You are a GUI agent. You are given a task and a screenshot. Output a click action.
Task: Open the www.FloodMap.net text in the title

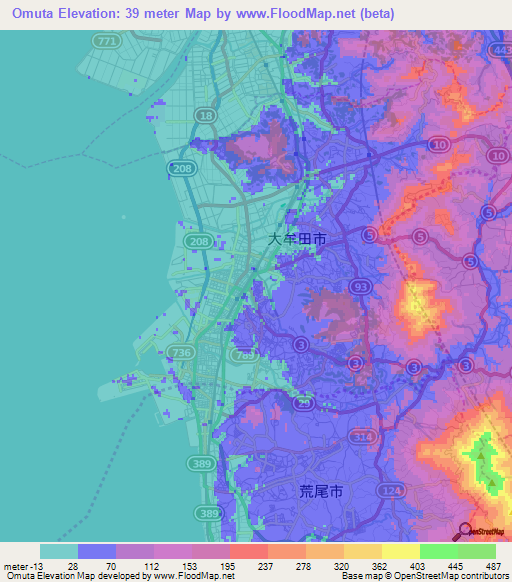(x=296, y=14)
